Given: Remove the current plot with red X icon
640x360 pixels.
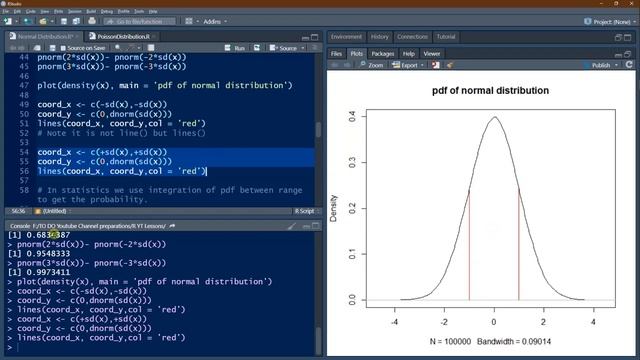Looking at the screenshot, I should (x=436, y=65).
